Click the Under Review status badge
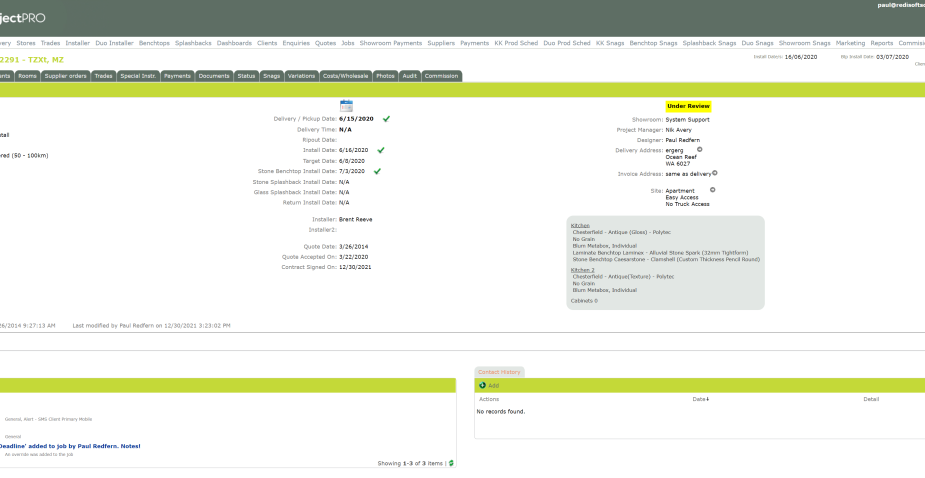This screenshot has width=925, height=478. (x=688, y=106)
